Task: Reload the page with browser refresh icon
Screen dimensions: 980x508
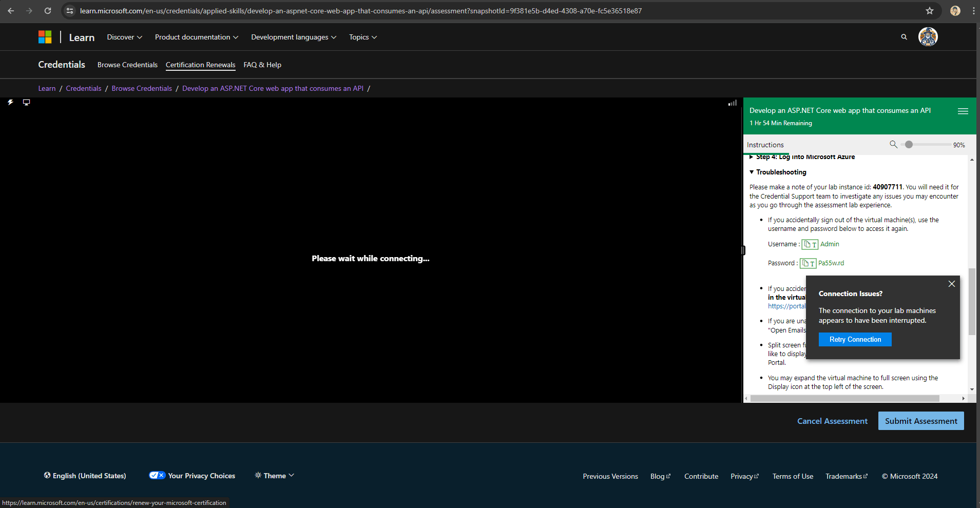Action: [x=48, y=11]
